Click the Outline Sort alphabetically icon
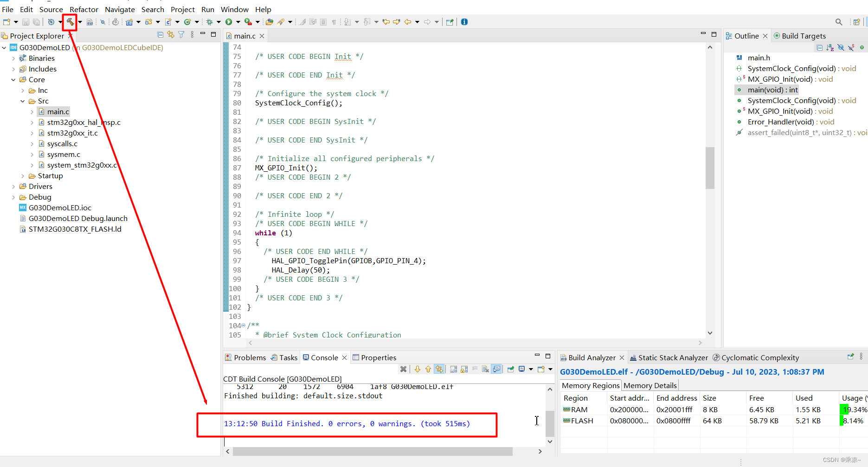This screenshot has width=868, height=467. pyautogui.click(x=830, y=47)
